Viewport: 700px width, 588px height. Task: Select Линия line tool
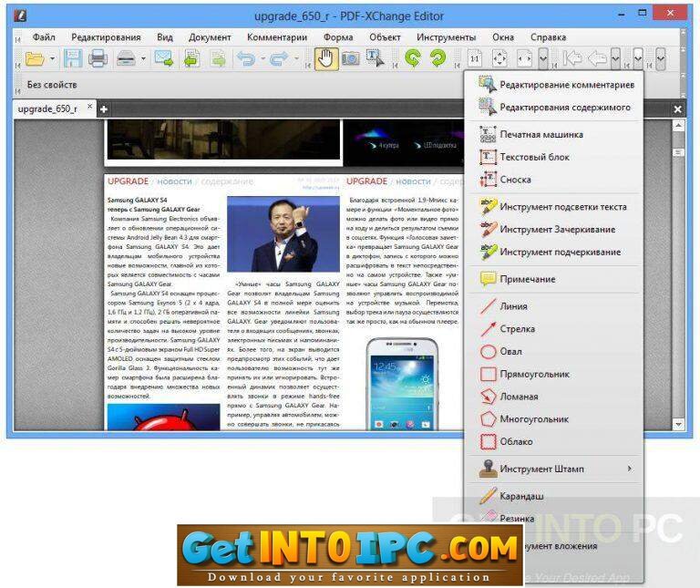pos(553,306)
